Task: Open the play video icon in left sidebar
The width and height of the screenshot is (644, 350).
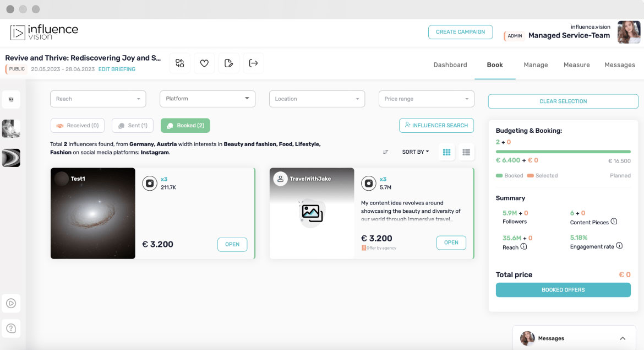Action: pyautogui.click(x=11, y=303)
